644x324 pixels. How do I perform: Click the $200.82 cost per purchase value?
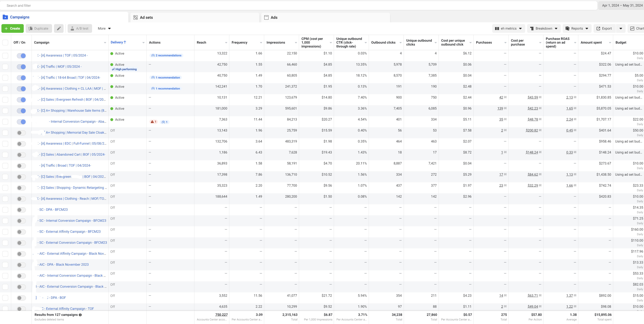pyautogui.click(x=532, y=131)
